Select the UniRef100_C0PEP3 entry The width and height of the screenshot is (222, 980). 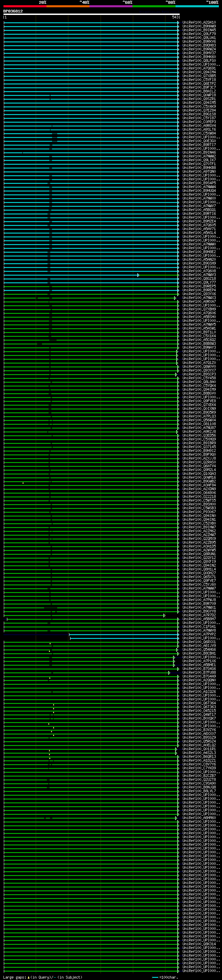coord(199,122)
